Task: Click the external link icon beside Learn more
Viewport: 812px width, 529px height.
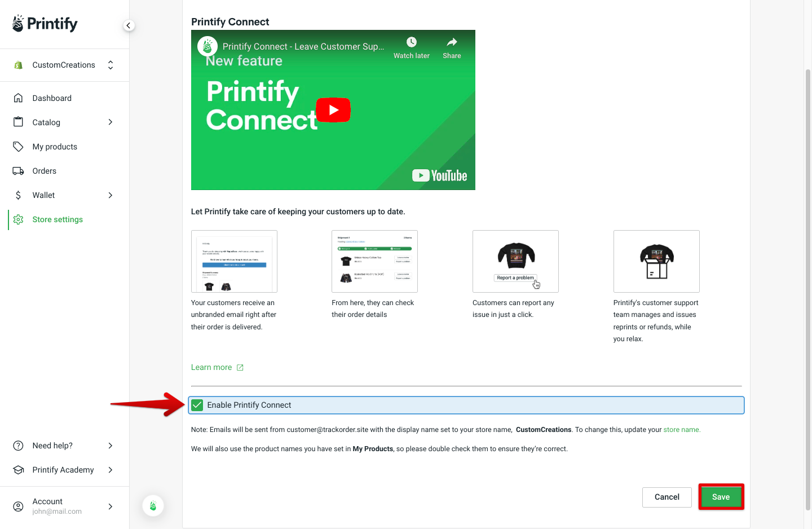Action: 240,368
